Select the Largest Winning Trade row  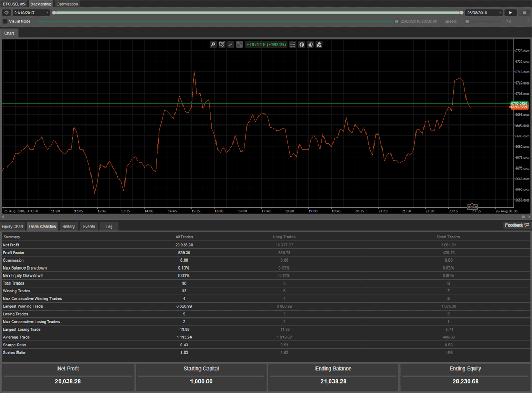point(266,306)
